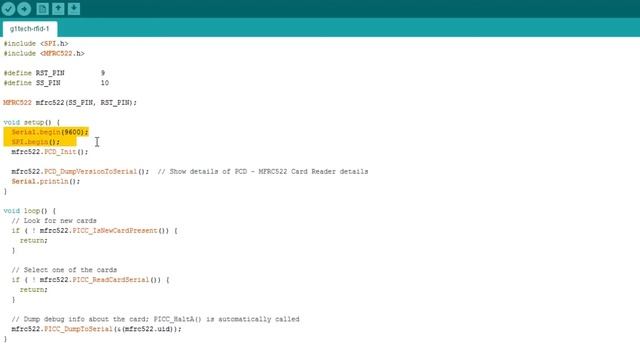Click PICC_IsNewCardPresent condition line
The width and height of the screenshot is (640, 360).
tap(94, 231)
